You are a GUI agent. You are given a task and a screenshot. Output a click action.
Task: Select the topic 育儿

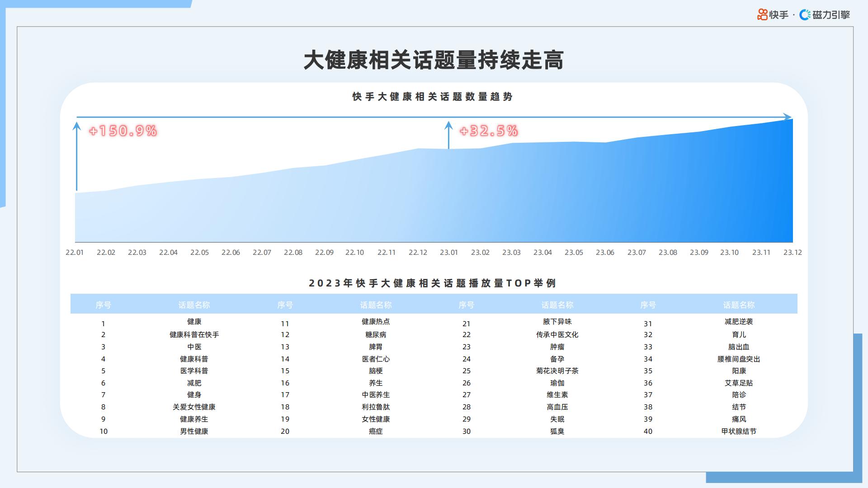pos(739,335)
